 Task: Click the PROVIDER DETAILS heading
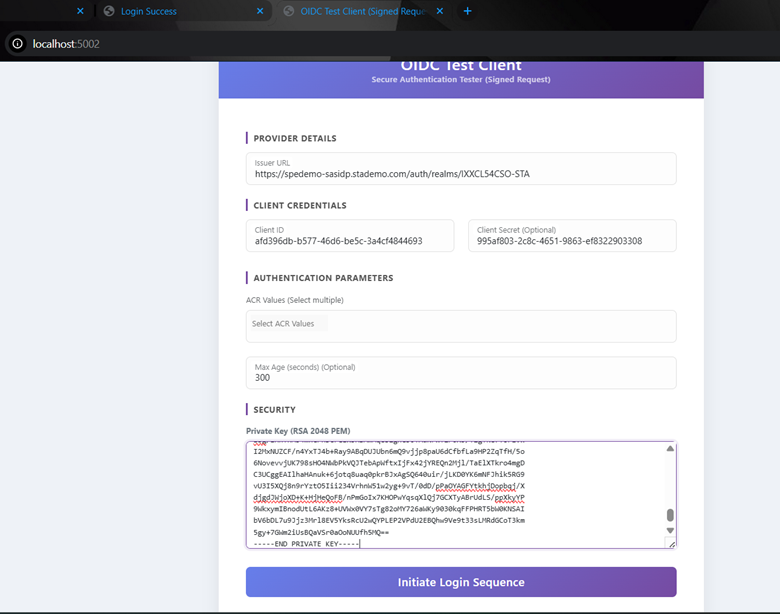point(295,138)
